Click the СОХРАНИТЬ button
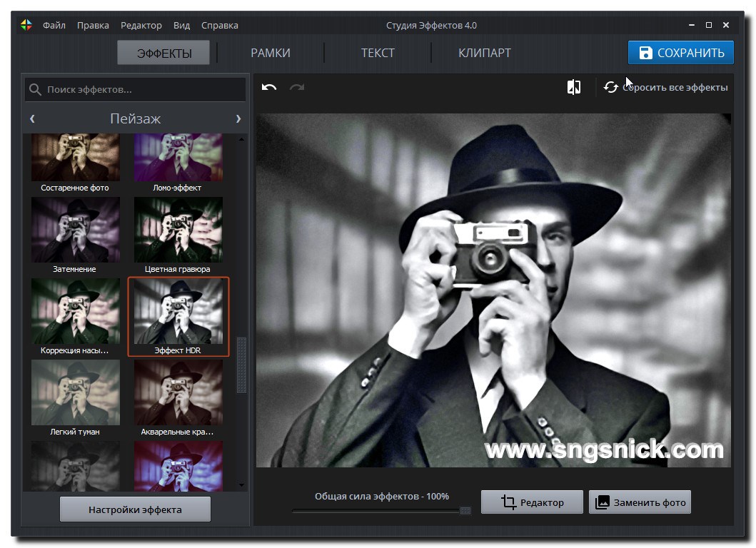This screenshot has width=756, height=548. click(x=681, y=53)
